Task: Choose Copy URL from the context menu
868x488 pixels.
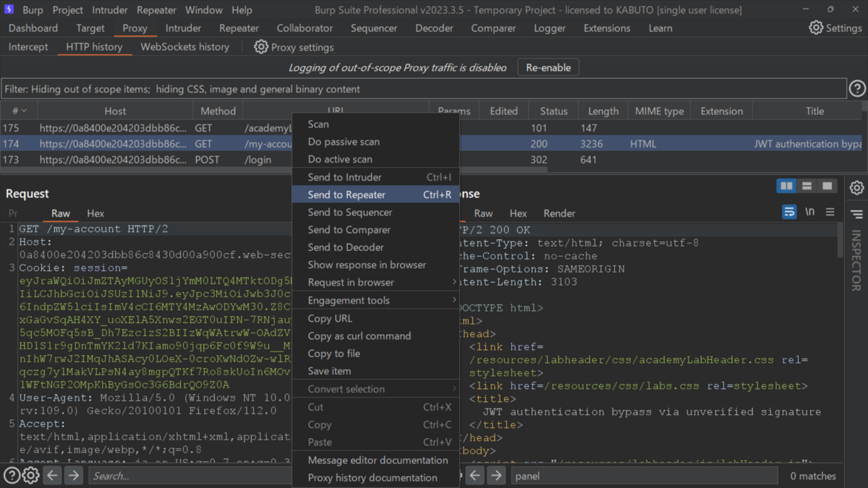Action: tap(375, 318)
